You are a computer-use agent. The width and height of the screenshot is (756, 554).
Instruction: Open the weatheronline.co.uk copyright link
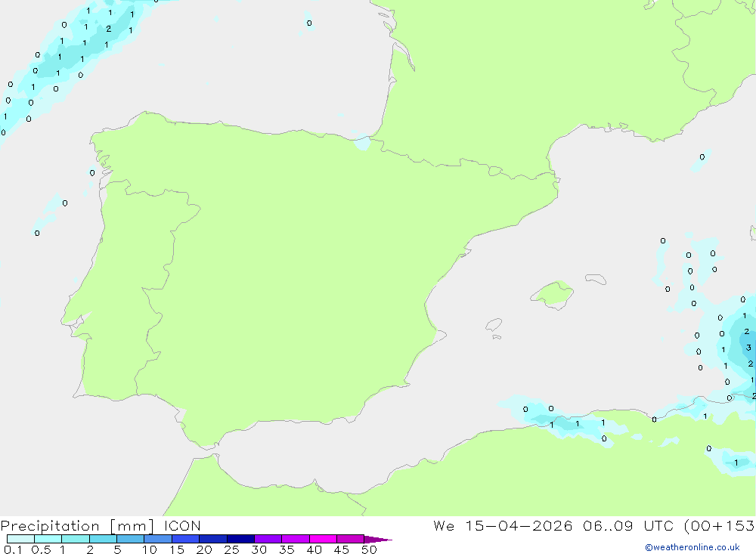692,547
